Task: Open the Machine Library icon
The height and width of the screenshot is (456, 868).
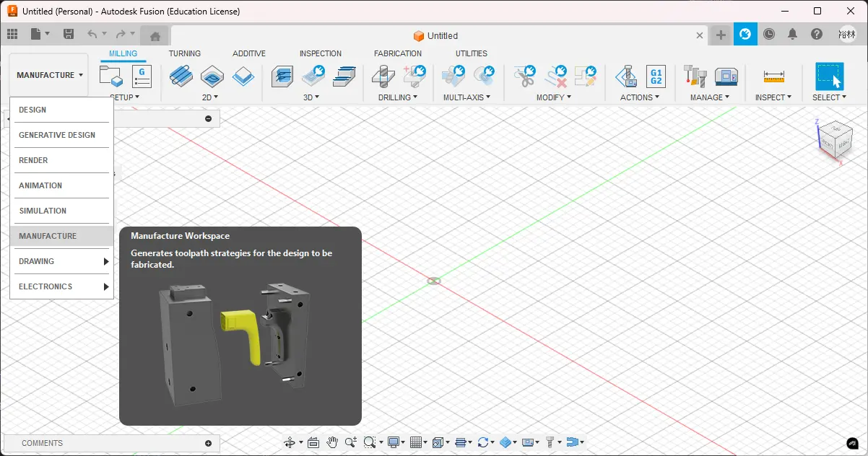Action: tap(726, 76)
